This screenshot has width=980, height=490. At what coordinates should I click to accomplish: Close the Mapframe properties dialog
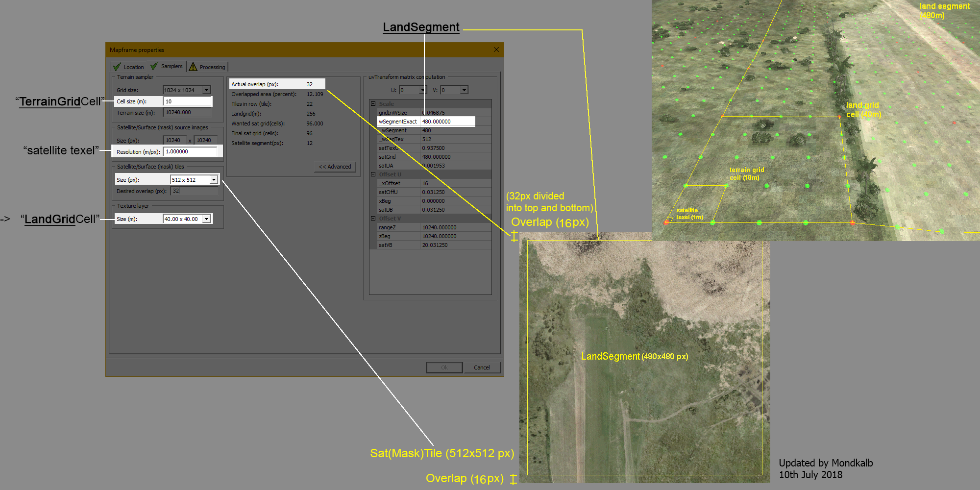pyautogui.click(x=496, y=49)
